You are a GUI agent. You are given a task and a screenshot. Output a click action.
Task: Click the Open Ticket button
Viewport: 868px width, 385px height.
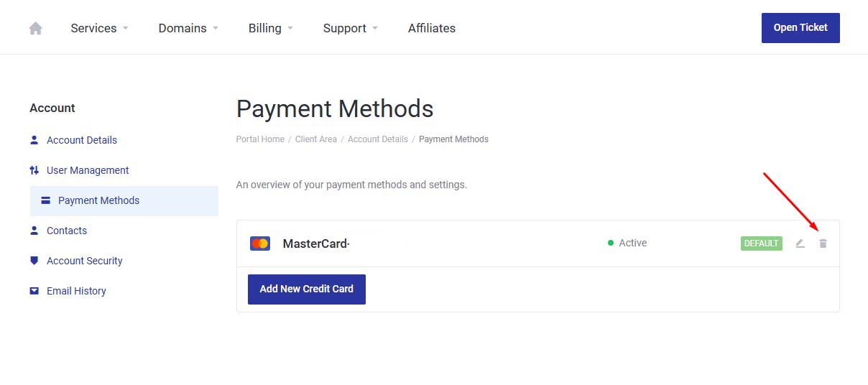pos(800,28)
